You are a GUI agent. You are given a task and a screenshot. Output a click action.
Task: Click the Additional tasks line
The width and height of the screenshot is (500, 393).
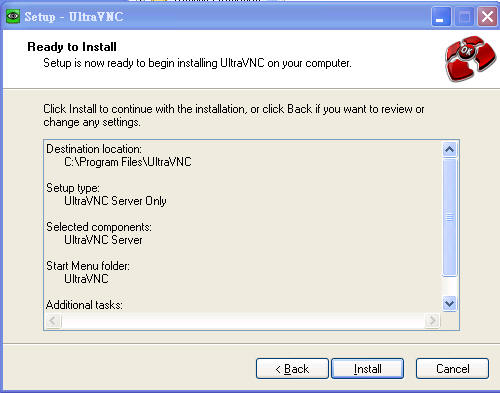pos(84,305)
